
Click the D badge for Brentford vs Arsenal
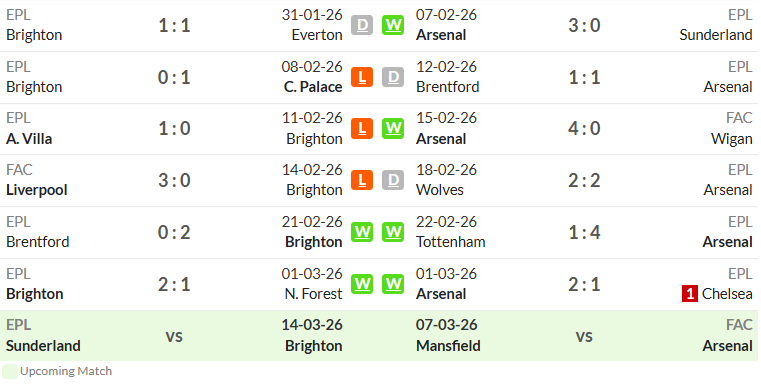click(x=393, y=77)
